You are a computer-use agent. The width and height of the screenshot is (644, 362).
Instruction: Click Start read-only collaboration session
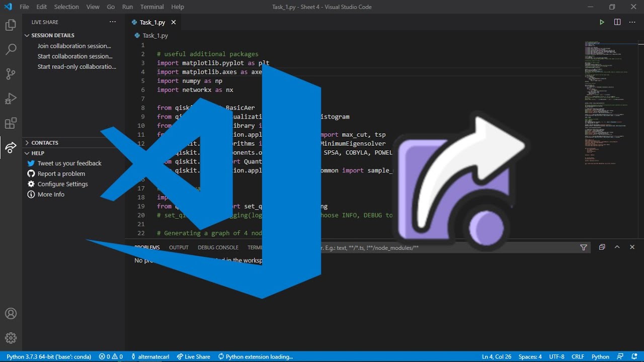pyautogui.click(x=76, y=66)
